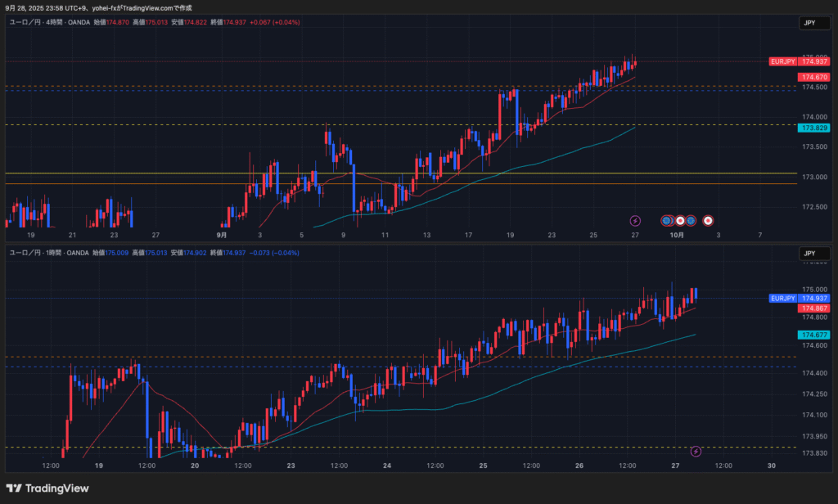This screenshot has height=504, width=838.
Task: Click the 10月 date on upper time axis
Action: click(x=676, y=235)
